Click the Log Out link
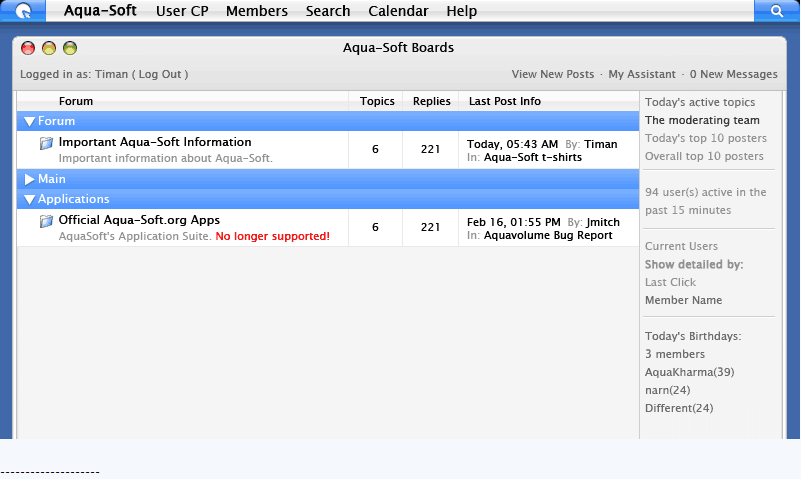The image size is (801, 479). (160, 74)
